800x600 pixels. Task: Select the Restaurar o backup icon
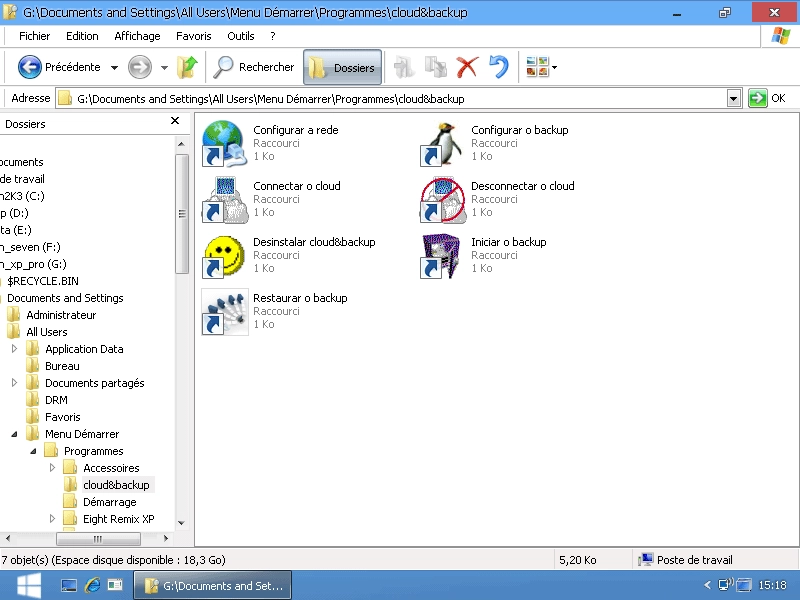pos(224,312)
